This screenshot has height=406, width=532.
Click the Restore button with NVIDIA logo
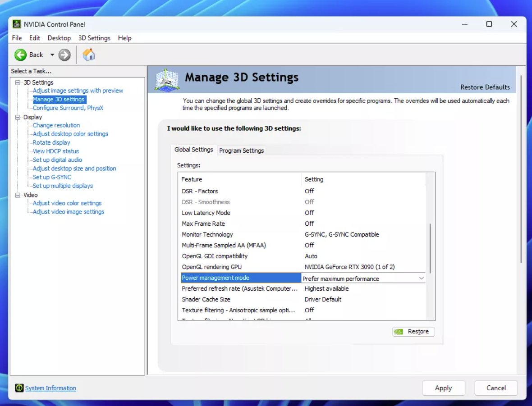point(413,332)
